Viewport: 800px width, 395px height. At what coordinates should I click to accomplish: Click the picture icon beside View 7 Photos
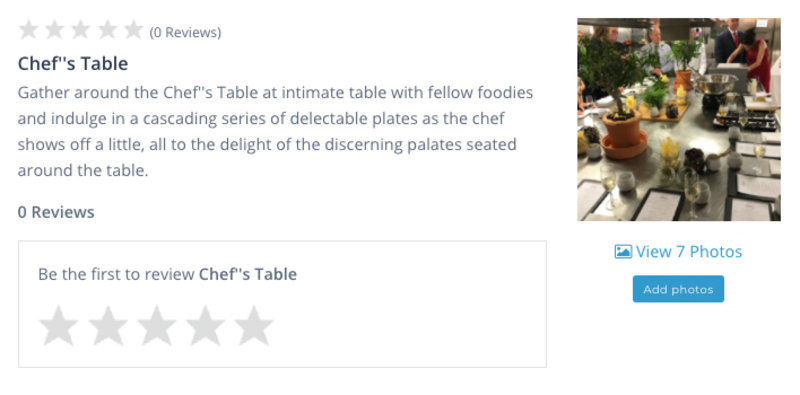[623, 252]
